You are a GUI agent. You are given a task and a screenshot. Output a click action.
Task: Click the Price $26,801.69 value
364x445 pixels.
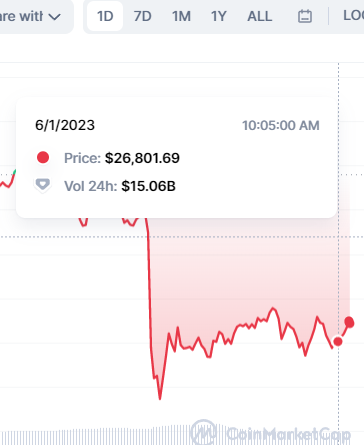(142, 158)
